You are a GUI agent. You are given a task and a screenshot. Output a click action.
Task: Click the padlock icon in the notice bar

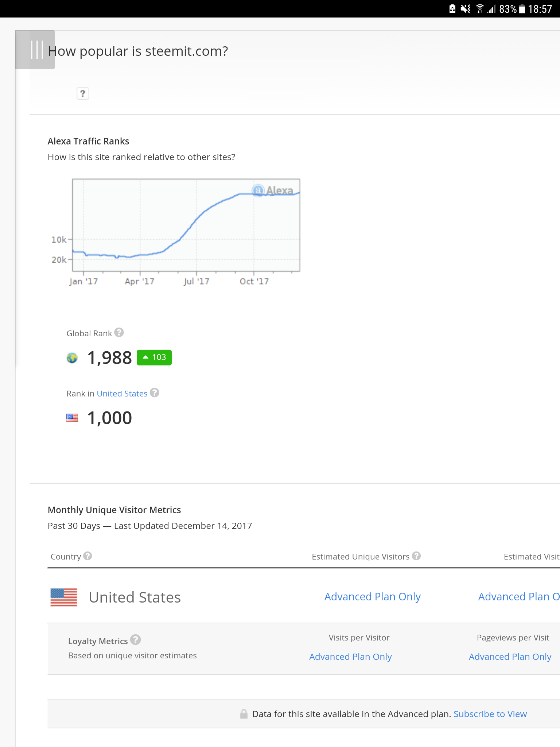[244, 714]
